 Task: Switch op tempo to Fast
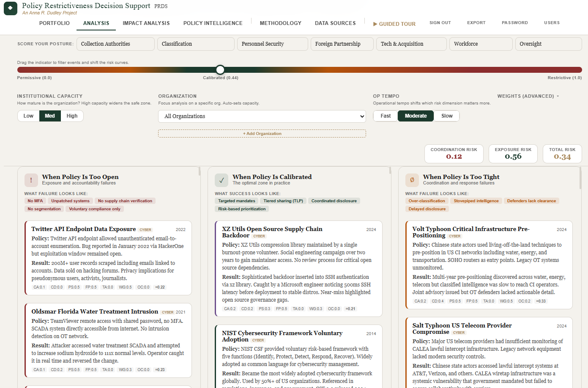point(385,116)
